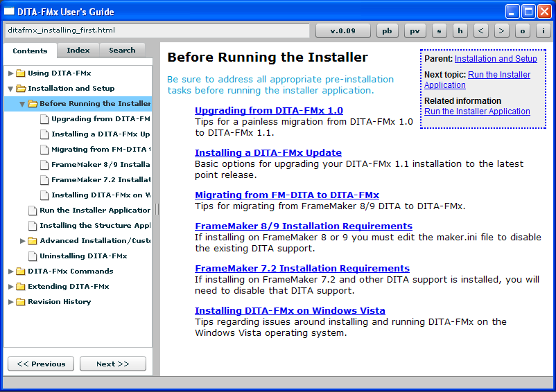556x392 pixels.
Task: Expand the Revision History arrow
Action: click(x=10, y=302)
